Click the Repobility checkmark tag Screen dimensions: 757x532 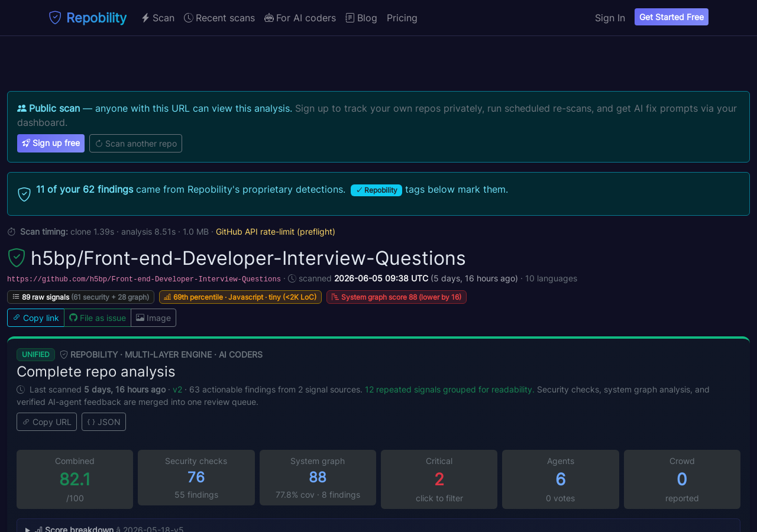pyautogui.click(x=376, y=190)
